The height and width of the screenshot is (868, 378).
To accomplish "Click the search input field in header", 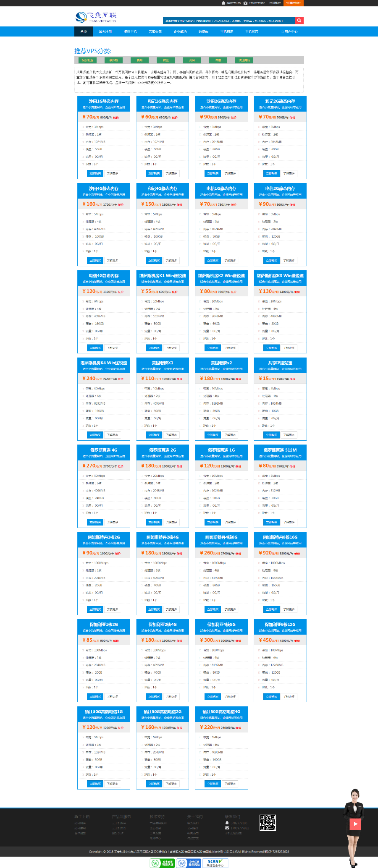I will [x=229, y=21].
